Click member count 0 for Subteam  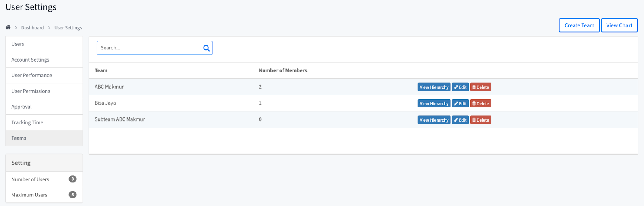point(260,119)
